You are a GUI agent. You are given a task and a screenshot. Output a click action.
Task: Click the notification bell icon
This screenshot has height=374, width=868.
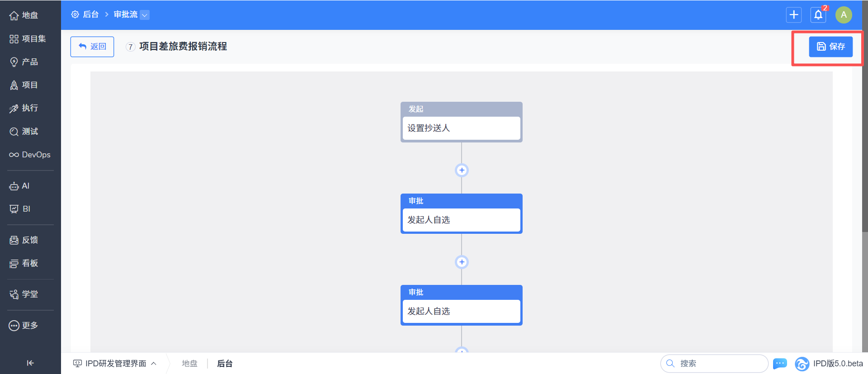pyautogui.click(x=818, y=15)
